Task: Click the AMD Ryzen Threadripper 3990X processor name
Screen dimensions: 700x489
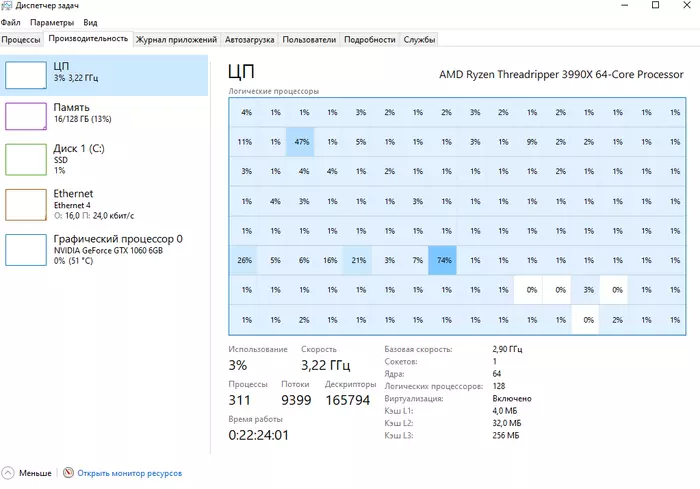Action: [561, 74]
